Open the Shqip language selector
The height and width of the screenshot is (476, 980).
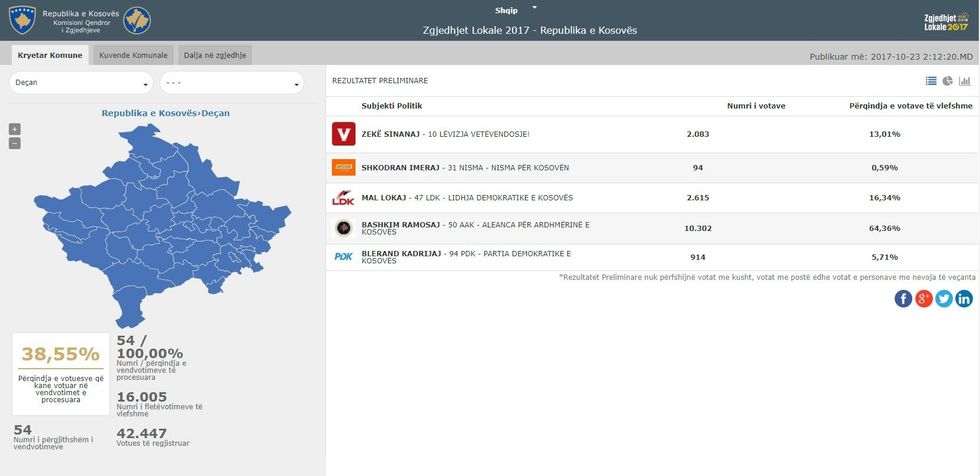pyautogui.click(x=512, y=8)
